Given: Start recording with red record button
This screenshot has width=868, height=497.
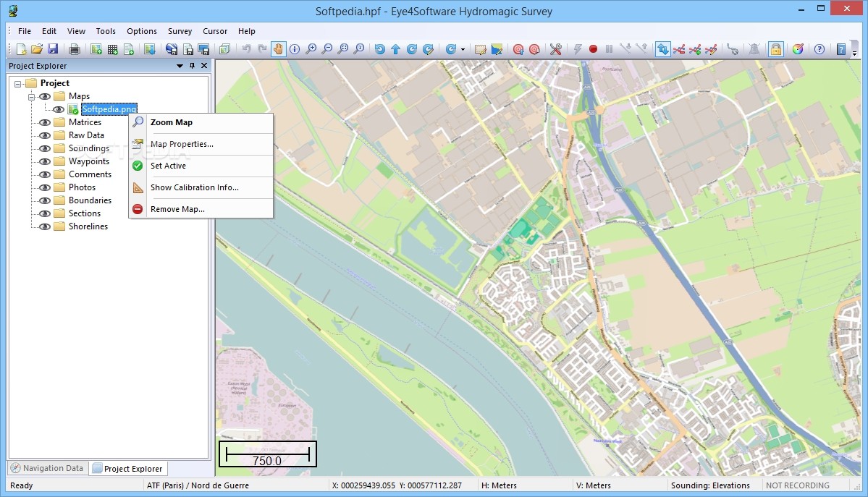Looking at the screenshot, I should coord(594,49).
